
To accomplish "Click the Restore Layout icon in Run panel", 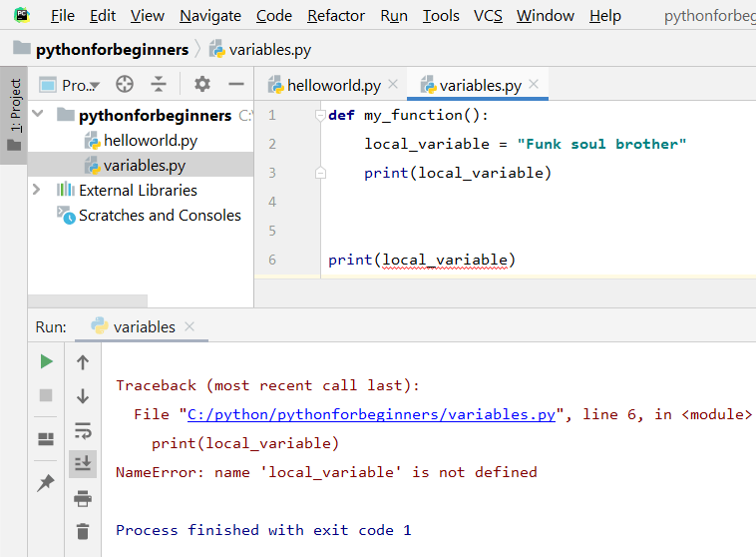I will (x=46, y=439).
